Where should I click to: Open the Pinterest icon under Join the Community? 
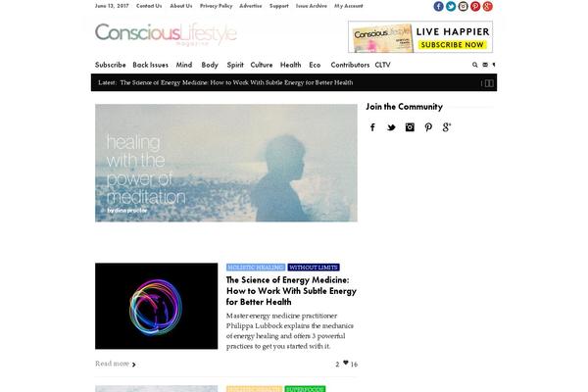coord(428,127)
